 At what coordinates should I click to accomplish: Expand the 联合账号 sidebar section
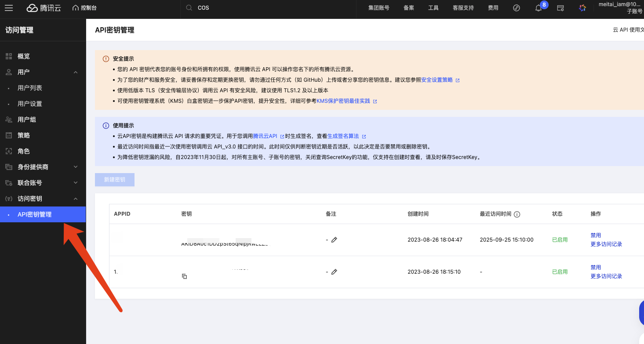pyautogui.click(x=76, y=183)
